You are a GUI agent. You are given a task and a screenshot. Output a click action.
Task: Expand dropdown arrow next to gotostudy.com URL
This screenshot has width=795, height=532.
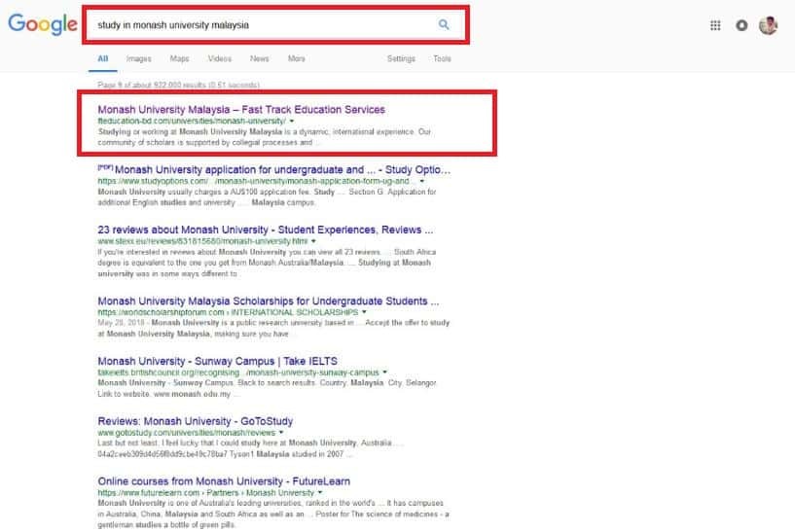(x=281, y=433)
